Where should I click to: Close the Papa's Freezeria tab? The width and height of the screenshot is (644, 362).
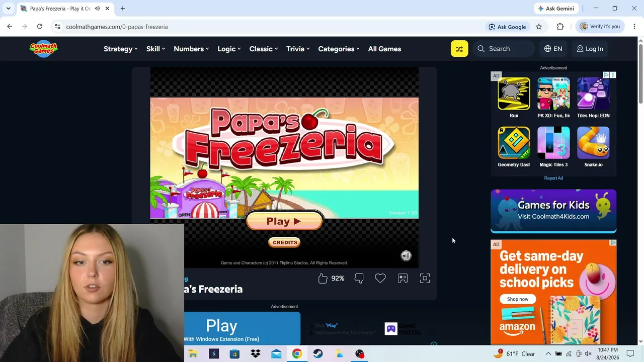point(107,9)
